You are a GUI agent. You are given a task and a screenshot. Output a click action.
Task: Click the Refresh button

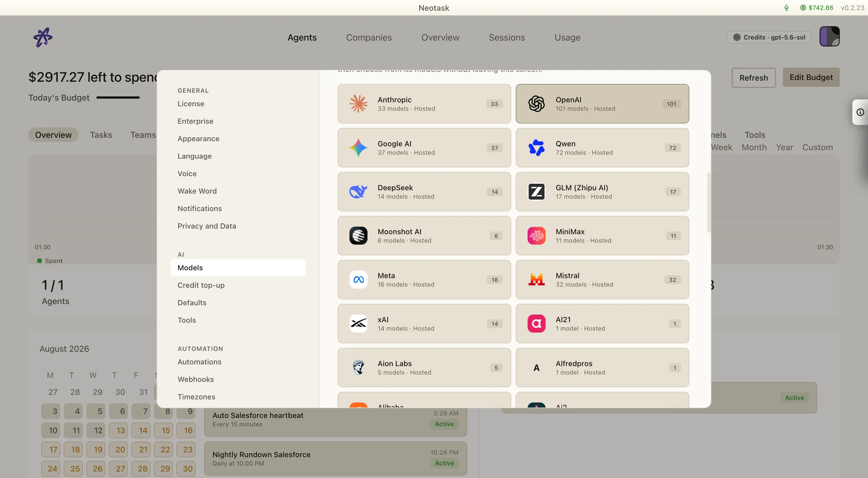[x=754, y=77]
